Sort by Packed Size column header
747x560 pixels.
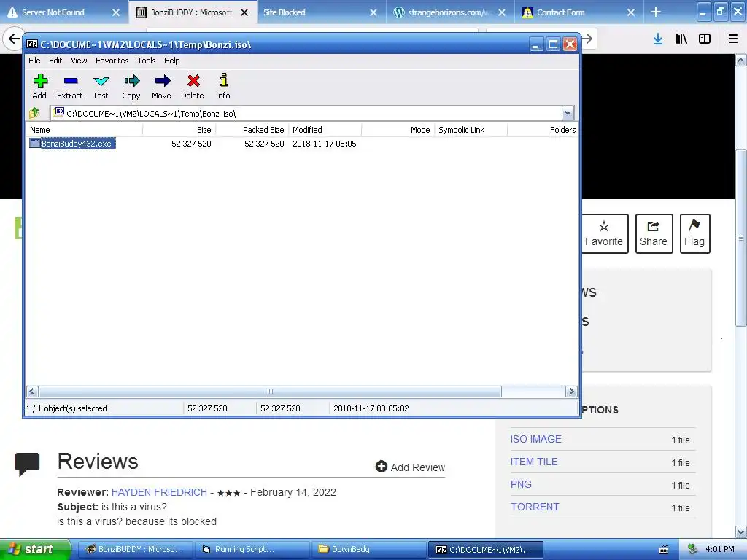(x=252, y=130)
